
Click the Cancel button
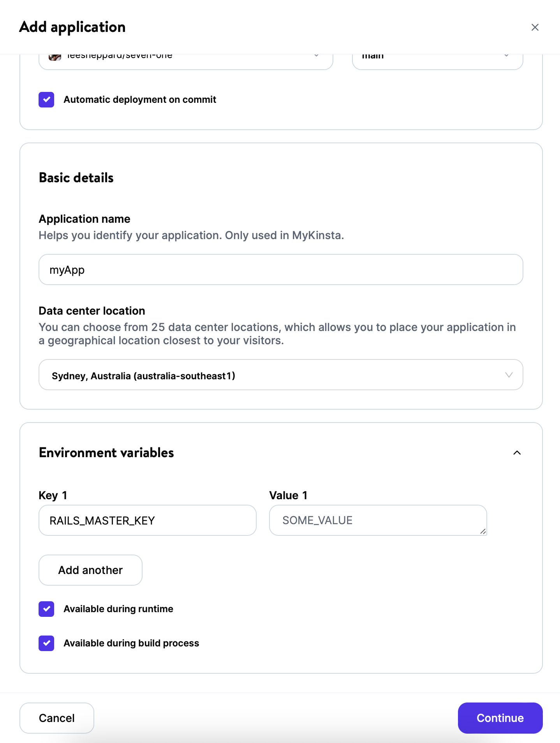tap(57, 718)
